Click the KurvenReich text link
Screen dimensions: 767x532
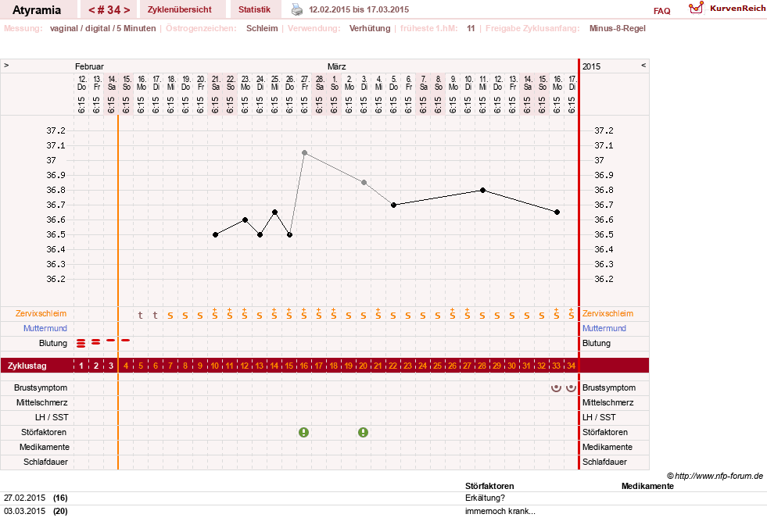click(x=737, y=9)
